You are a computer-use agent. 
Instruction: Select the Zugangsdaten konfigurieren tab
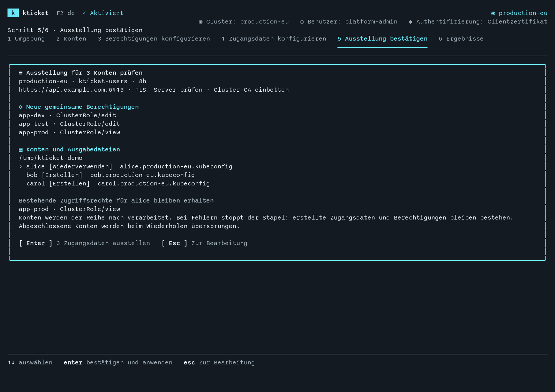coord(274,39)
